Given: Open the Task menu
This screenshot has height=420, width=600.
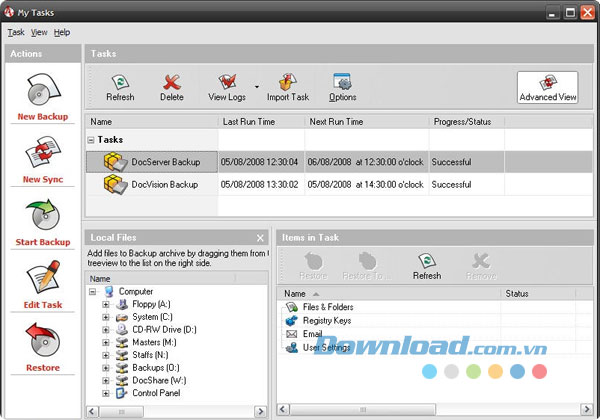Looking at the screenshot, I should tap(16, 32).
